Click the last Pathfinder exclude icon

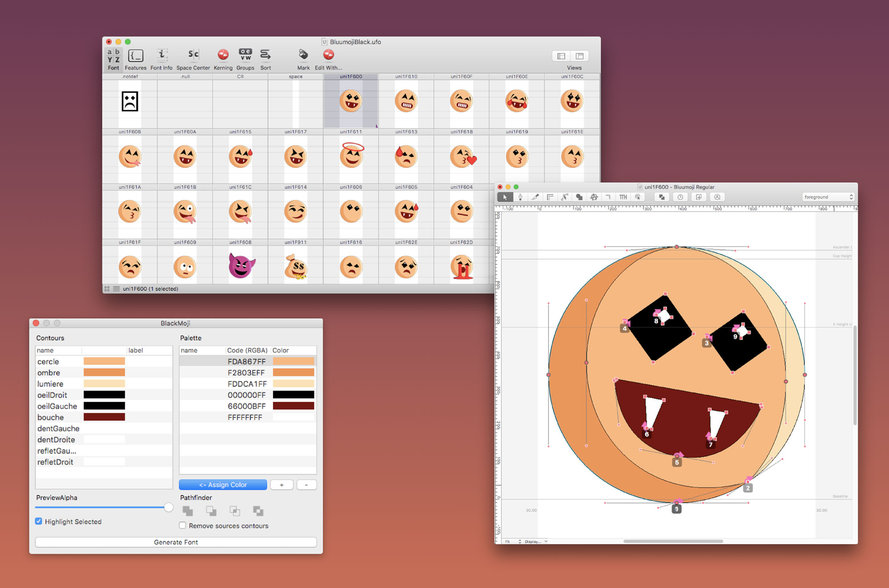(258, 511)
